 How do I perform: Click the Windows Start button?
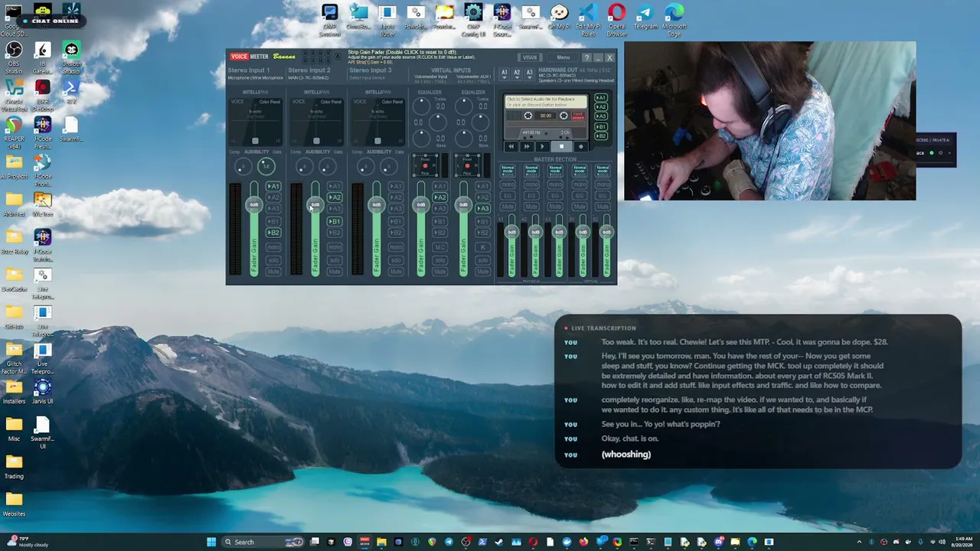click(211, 542)
